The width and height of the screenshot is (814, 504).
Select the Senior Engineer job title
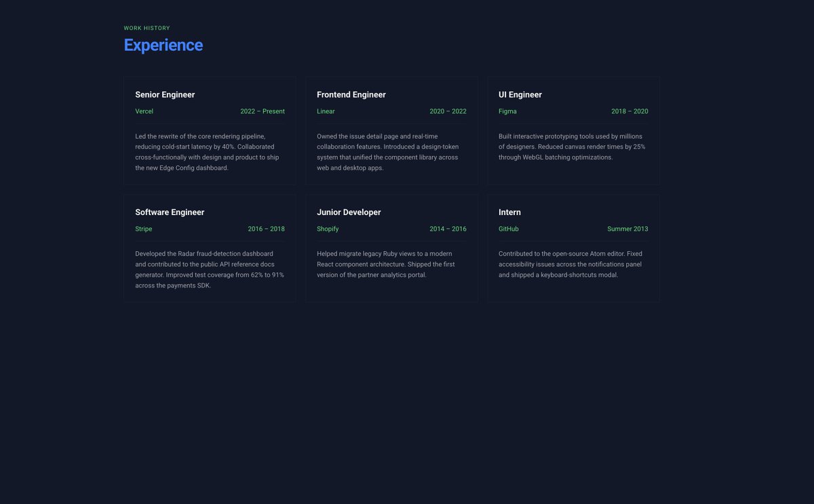point(165,95)
